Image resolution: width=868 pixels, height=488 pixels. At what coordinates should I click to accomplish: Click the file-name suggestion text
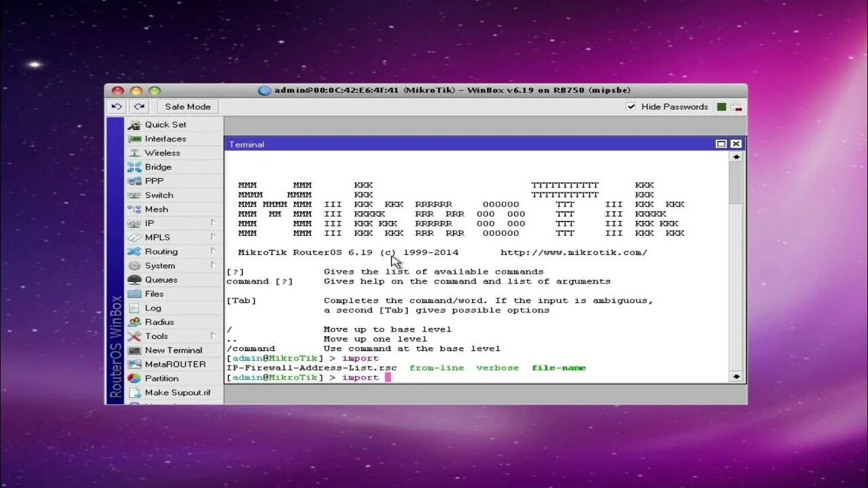558,368
